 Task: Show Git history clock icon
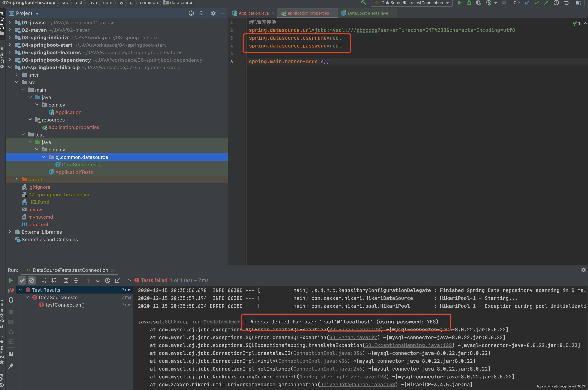pyautogui.click(x=556, y=3)
